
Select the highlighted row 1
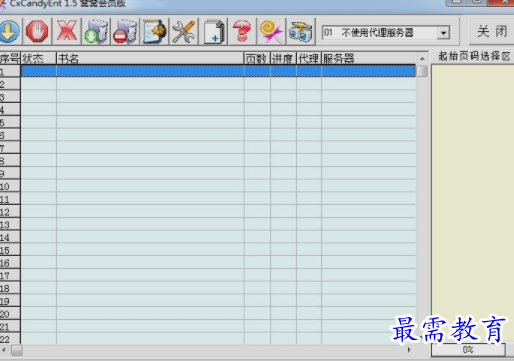point(218,71)
